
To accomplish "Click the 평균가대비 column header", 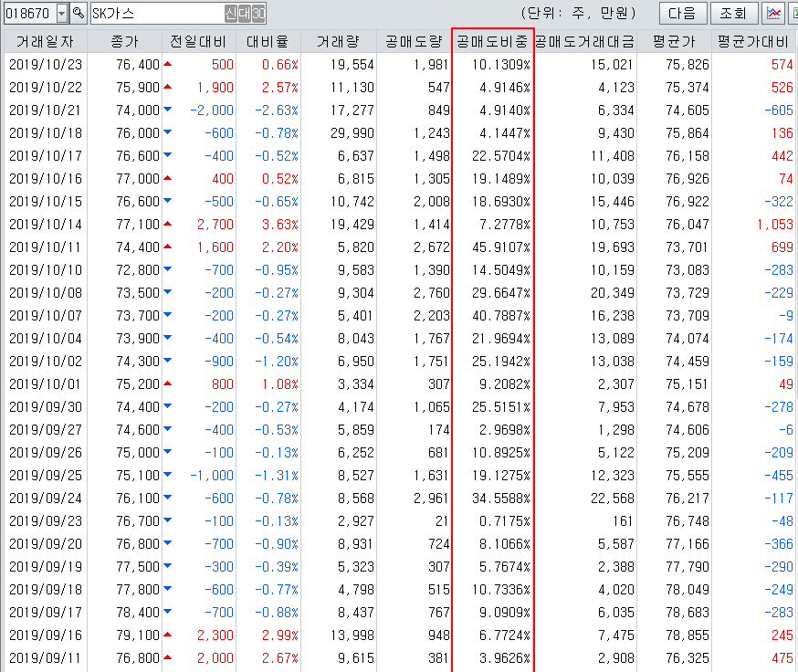I will [x=753, y=42].
